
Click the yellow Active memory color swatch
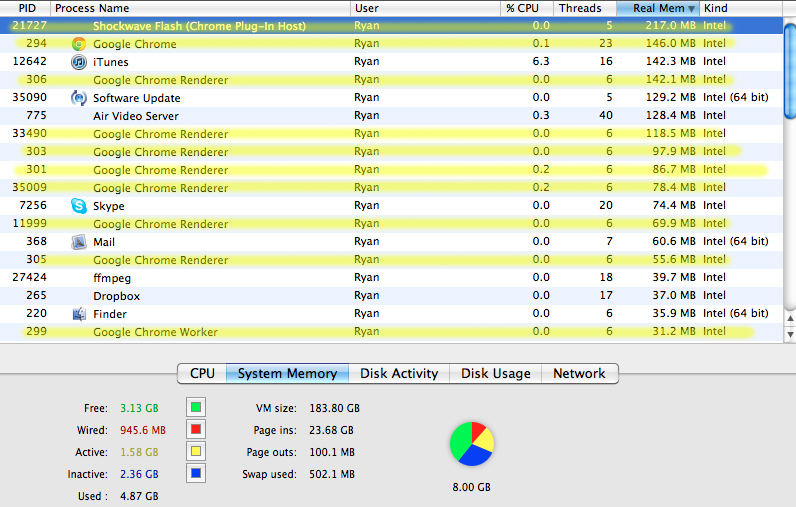pos(196,451)
